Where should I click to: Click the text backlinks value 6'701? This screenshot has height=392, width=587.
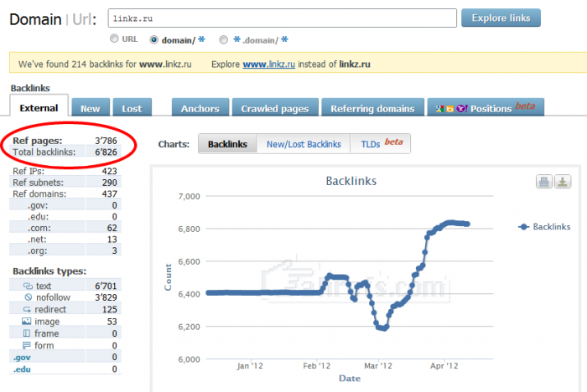pos(106,286)
